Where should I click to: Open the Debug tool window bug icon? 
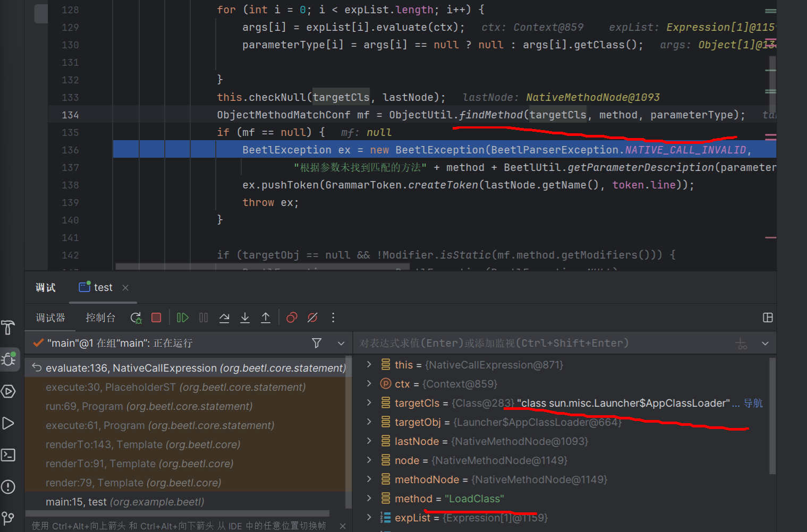(9, 359)
